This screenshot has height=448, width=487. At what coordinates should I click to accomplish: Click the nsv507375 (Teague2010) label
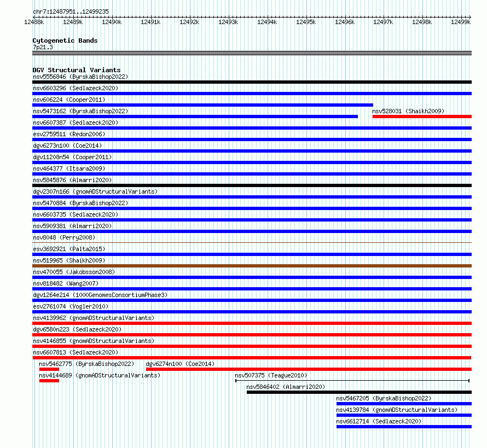click(271, 375)
